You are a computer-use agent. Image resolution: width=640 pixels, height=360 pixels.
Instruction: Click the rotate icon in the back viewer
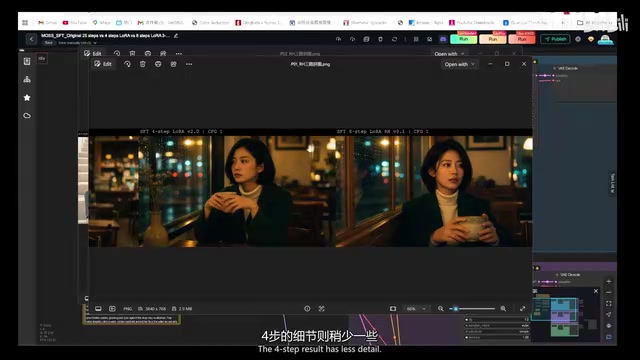point(117,53)
